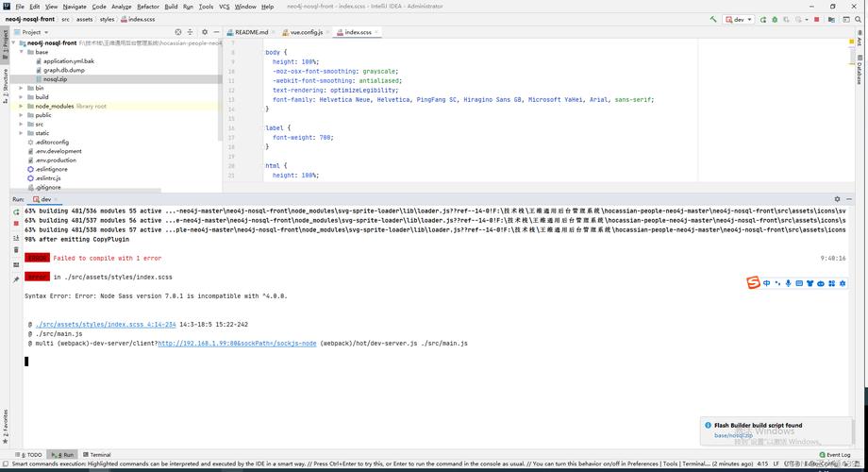The width and height of the screenshot is (868, 472).
Task: Open the index.scss error link in console
Action: coord(106,325)
